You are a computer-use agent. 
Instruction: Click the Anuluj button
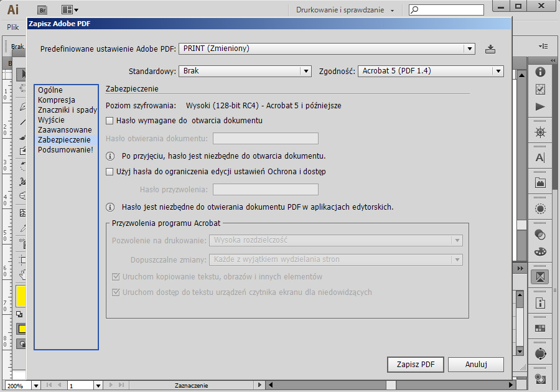coord(476,365)
